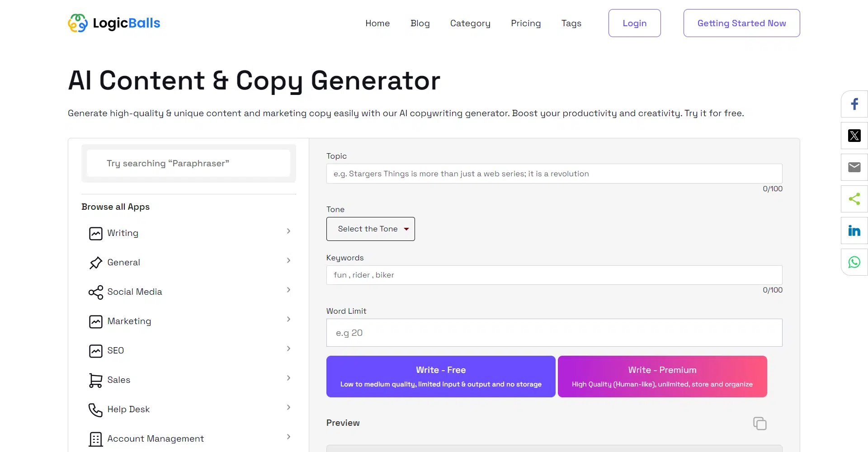Click the green ShareThis icon

pos(854,199)
